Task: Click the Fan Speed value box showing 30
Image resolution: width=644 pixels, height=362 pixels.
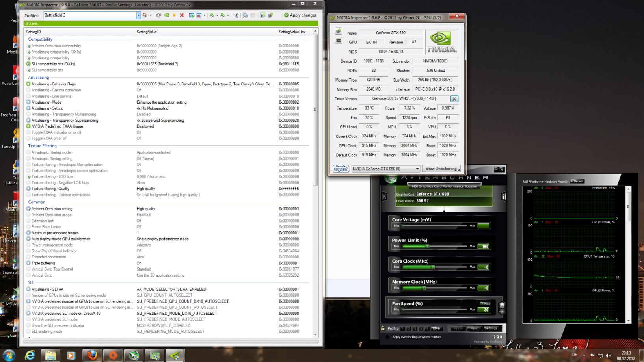Action: click(x=483, y=310)
